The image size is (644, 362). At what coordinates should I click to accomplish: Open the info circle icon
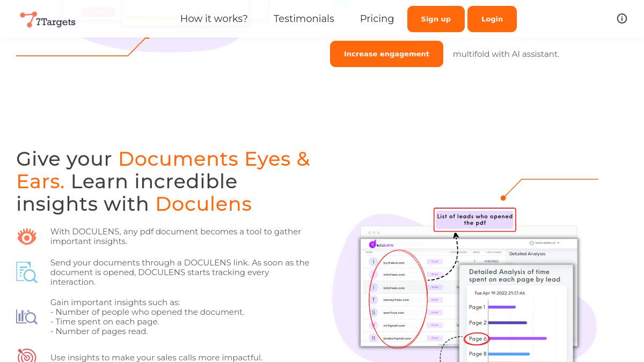point(622,19)
